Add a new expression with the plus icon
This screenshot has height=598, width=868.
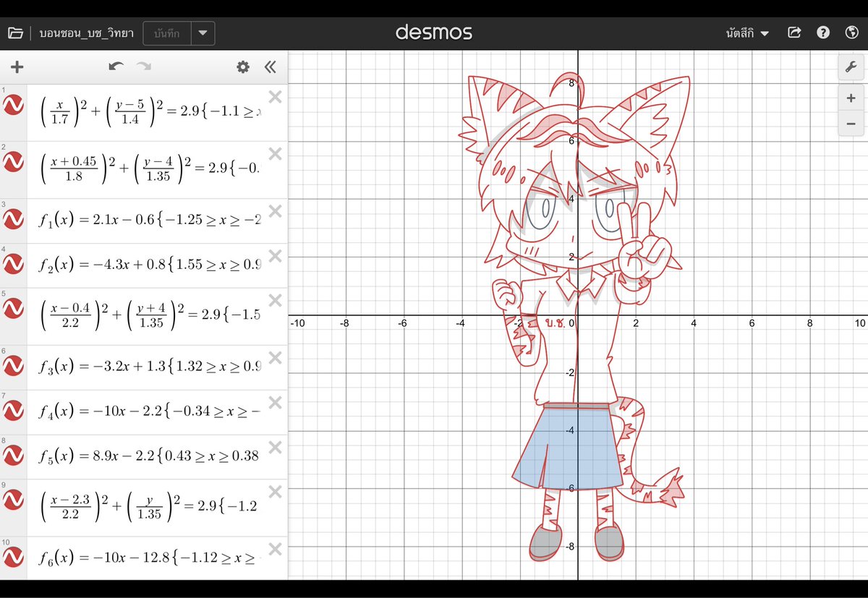(17, 67)
